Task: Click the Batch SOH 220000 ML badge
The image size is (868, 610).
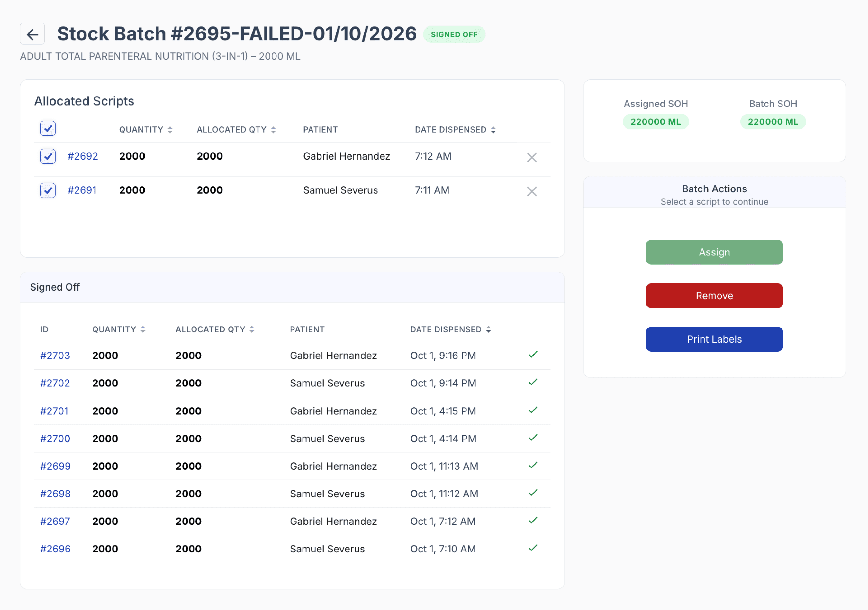Action: [x=773, y=122]
